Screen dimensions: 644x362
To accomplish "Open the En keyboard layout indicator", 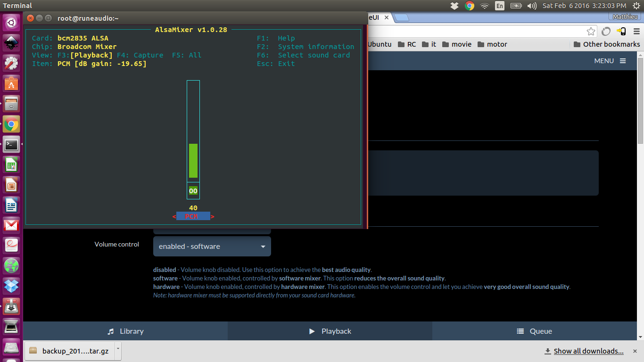I will point(500,6).
